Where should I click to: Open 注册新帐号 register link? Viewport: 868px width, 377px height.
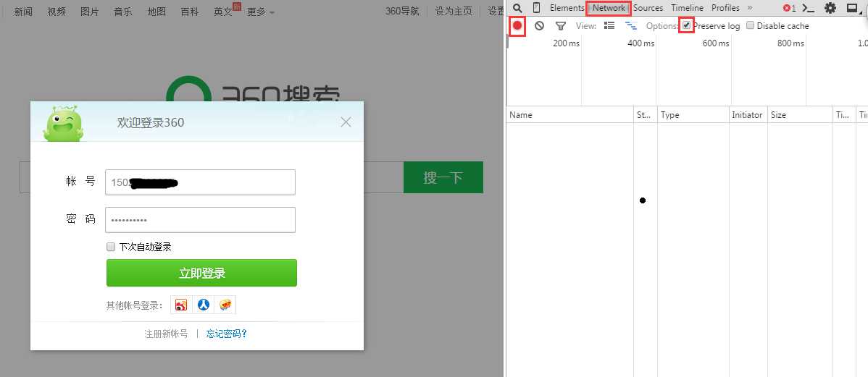click(166, 334)
